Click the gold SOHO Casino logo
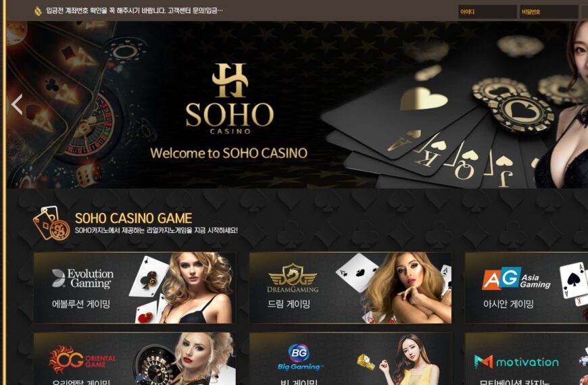Viewport: 588px width, 385px height. (230, 99)
